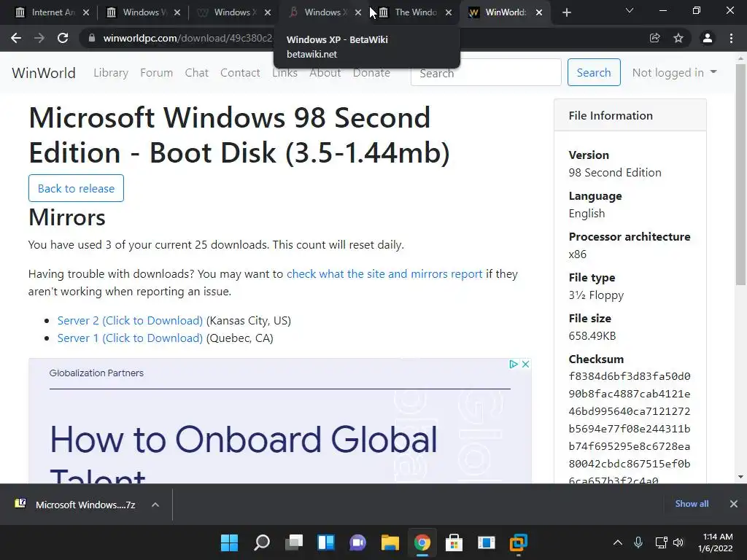Expand the 'Not logged in' dropdown
The image size is (747, 560).
click(674, 72)
